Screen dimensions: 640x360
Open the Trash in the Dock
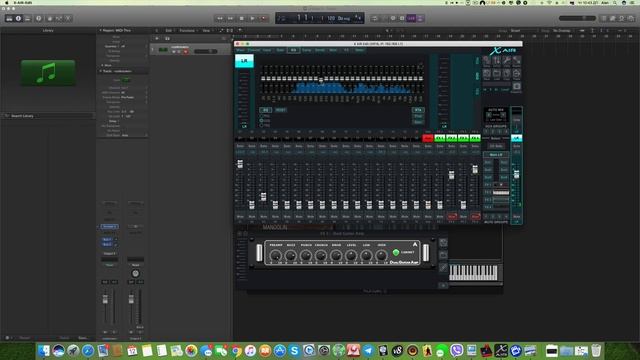(596, 350)
